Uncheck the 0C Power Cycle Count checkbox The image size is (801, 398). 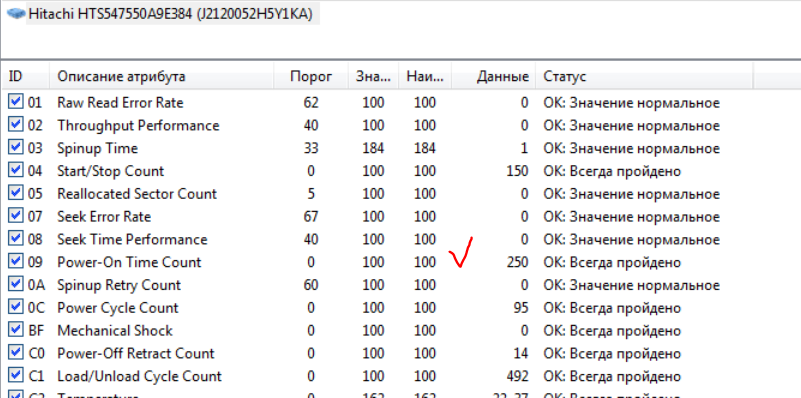pyautogui.click(x=15, y=307)
